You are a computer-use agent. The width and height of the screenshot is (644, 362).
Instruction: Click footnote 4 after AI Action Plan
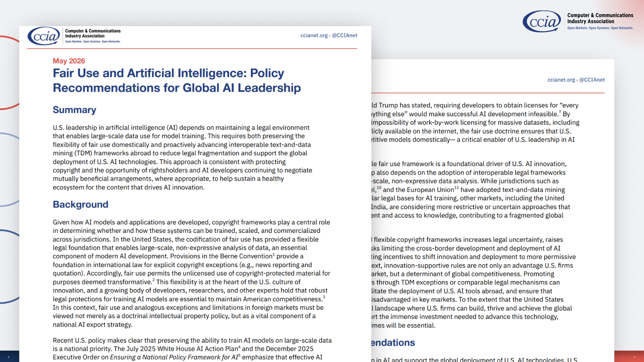[239, 347]
